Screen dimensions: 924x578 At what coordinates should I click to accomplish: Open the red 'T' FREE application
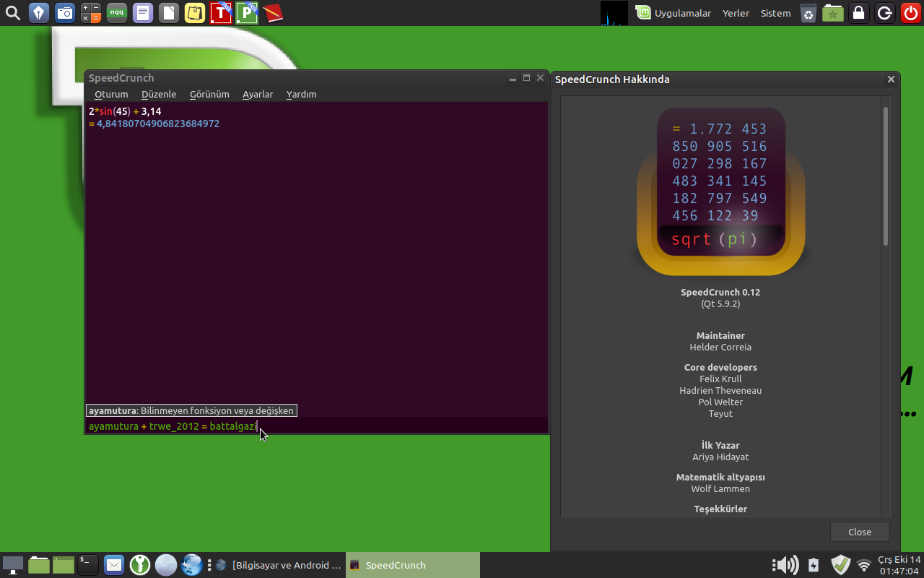[221, 13]
